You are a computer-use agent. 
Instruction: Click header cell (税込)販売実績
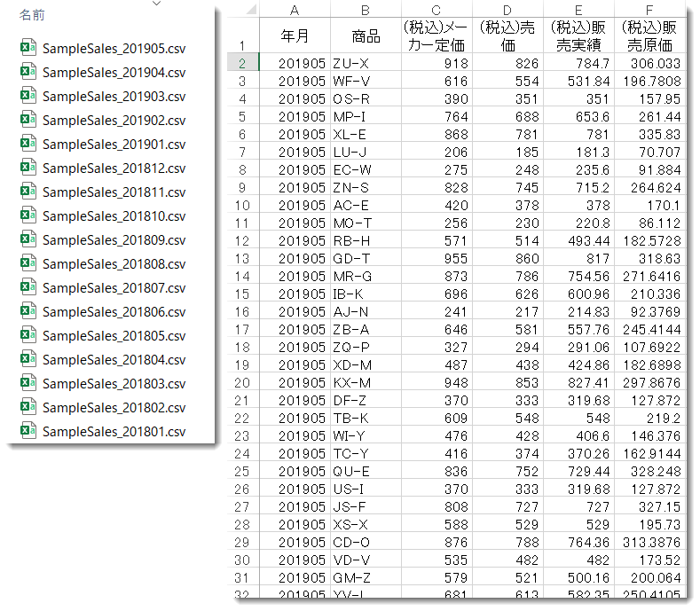click(x=578, y=35)
